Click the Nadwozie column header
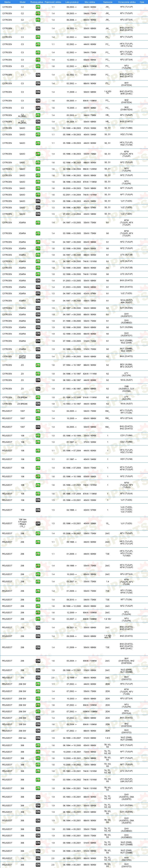148x868 pixels. pyautogui.click(x=107, y=2)
